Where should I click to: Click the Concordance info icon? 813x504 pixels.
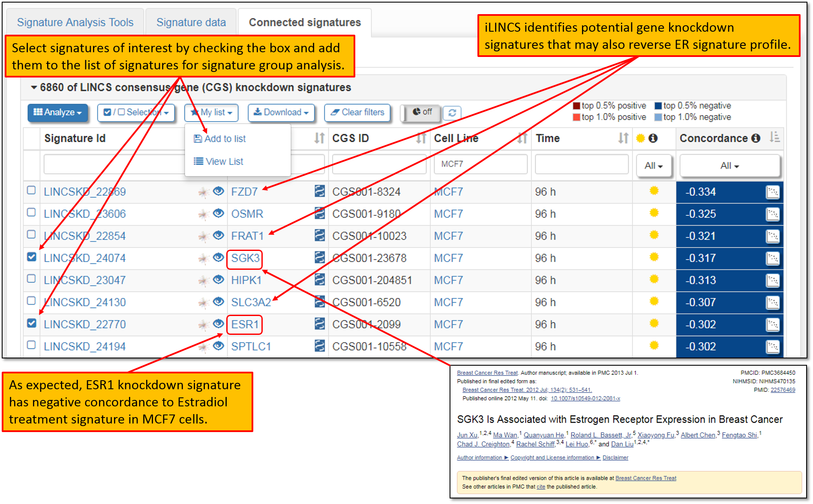756,138
